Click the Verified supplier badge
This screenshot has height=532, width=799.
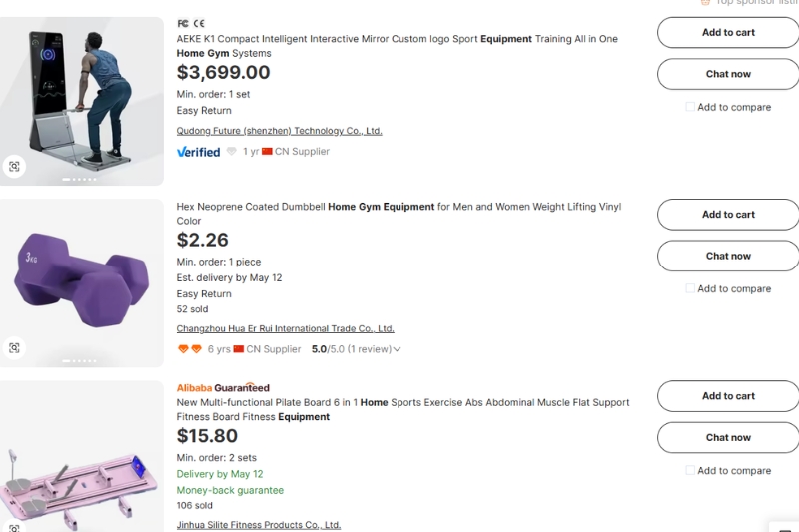tap(198, 152)
